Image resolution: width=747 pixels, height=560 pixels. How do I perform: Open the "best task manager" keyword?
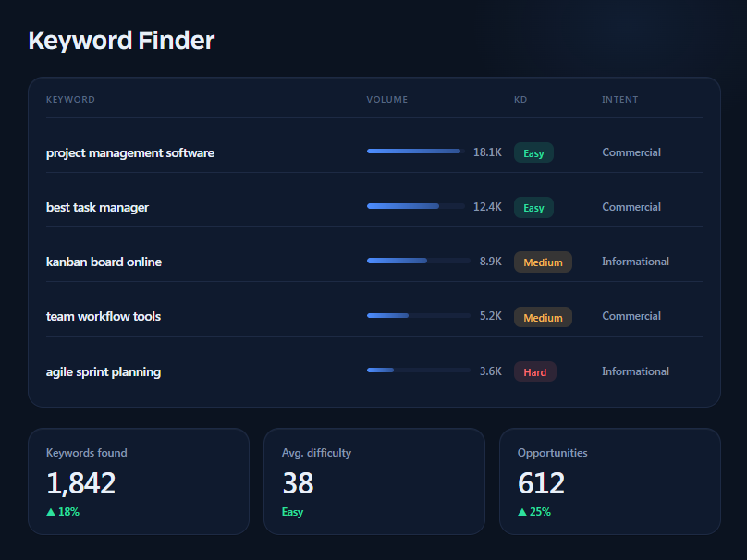point(97,208)
